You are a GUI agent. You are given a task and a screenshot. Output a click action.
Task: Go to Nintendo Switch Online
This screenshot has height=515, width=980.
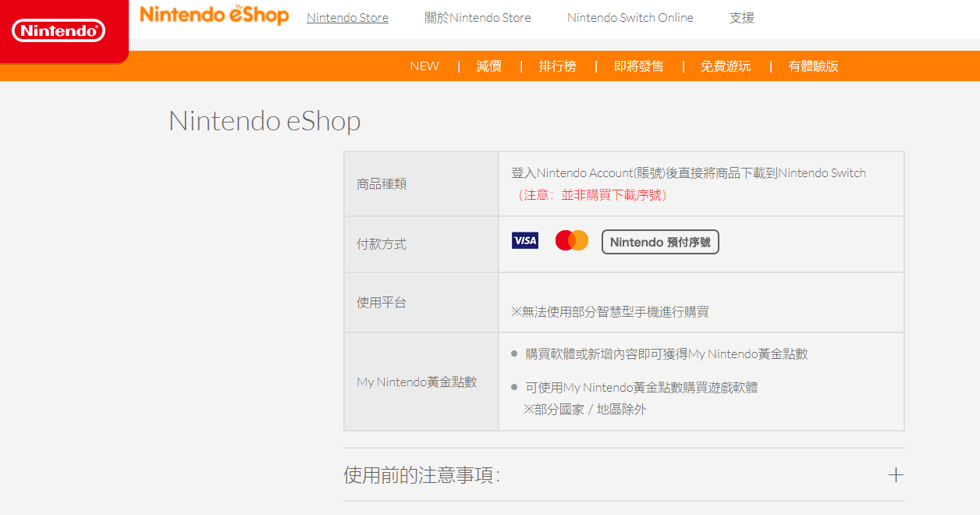click(x=630, y=17)
